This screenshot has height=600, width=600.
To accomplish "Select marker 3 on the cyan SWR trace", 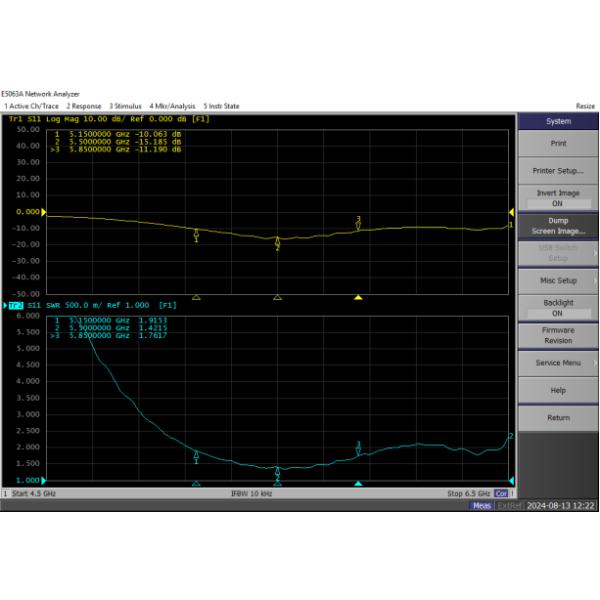I will 358,449.
